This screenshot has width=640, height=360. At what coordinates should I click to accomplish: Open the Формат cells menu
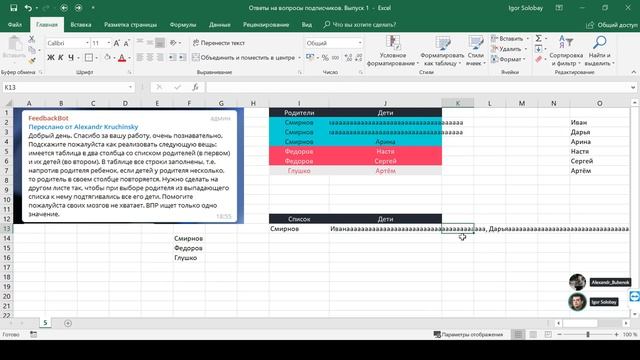(508, 60)
